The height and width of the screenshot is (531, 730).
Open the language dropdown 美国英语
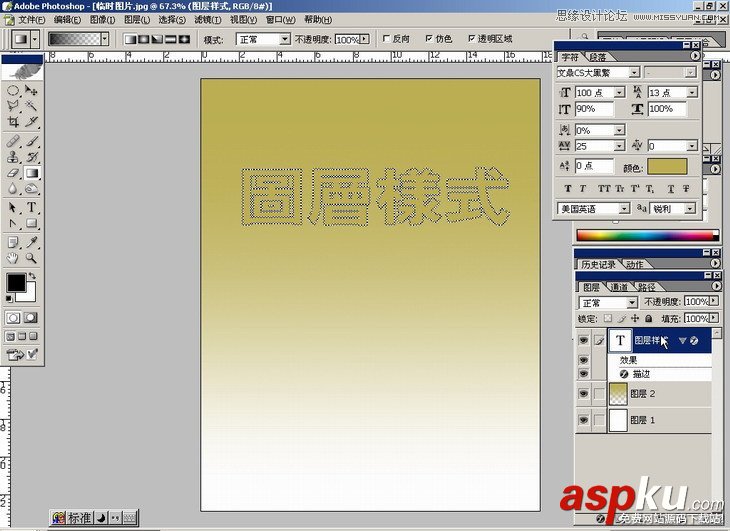click(624, 209)
